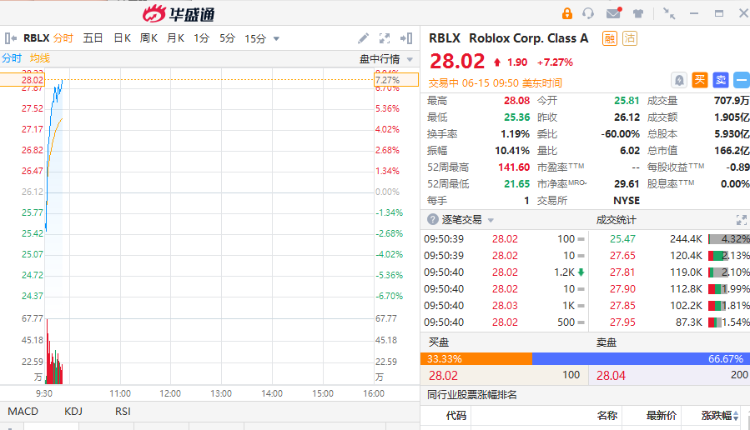
Task: Select the 5分 five-minute chart tab
Action: pos(227,38)
